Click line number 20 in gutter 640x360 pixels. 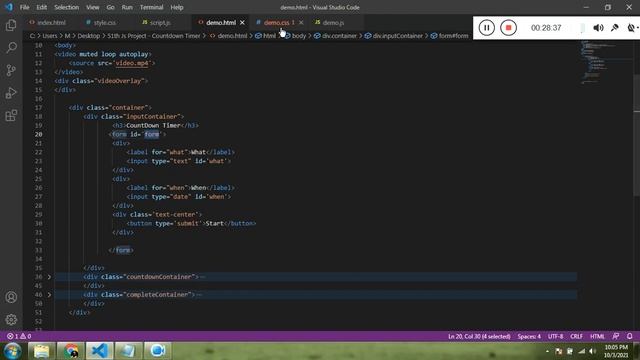(38, 134)
